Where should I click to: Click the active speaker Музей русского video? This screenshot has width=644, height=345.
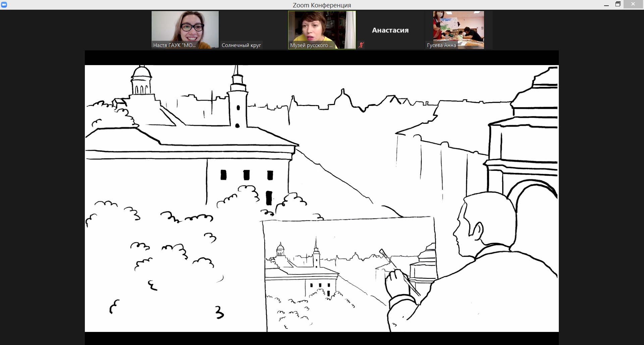[322, 27]
